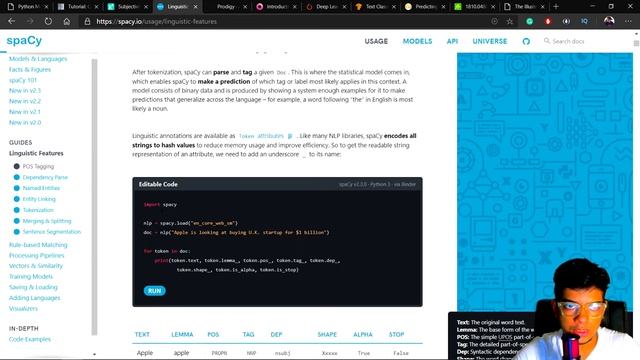Select Linguistic Features in sidebar
This screenshot has width=640, height=360.
(36, 153)
